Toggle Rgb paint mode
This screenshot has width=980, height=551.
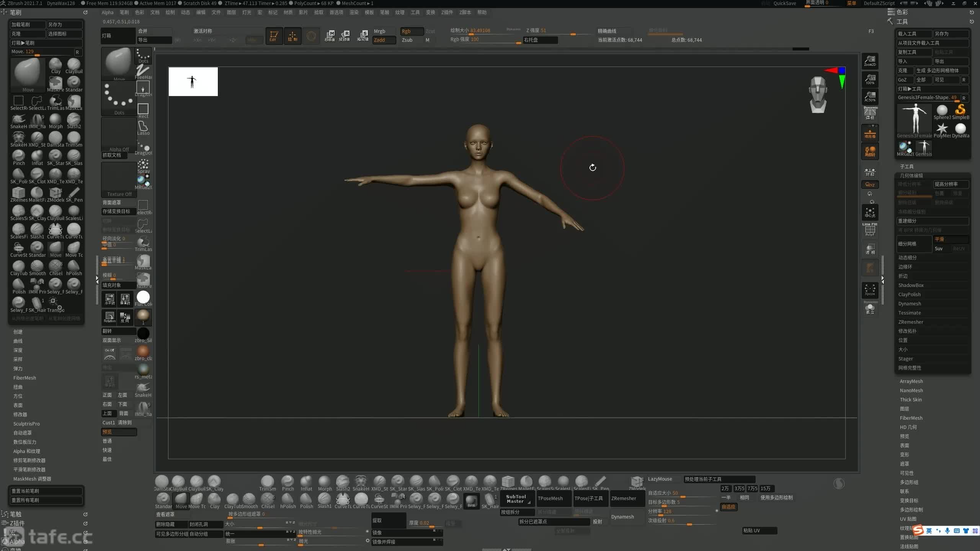point(412,31)
